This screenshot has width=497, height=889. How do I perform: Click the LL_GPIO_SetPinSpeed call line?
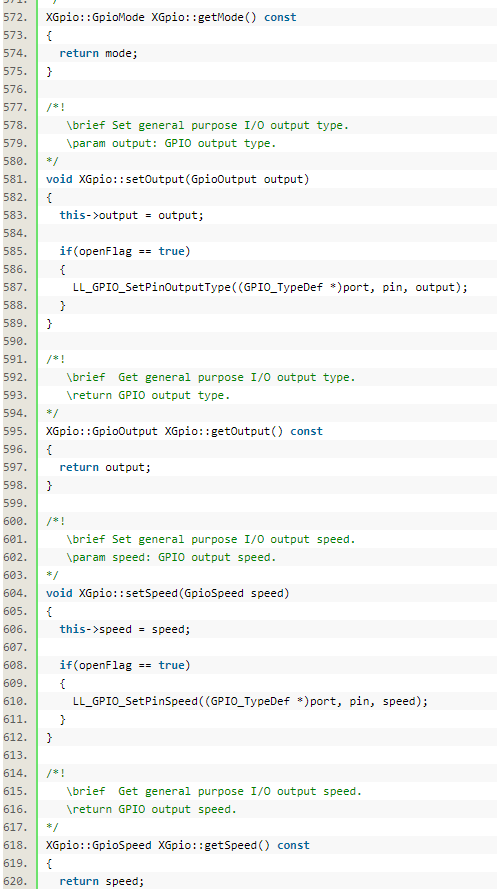pos(250,701)
